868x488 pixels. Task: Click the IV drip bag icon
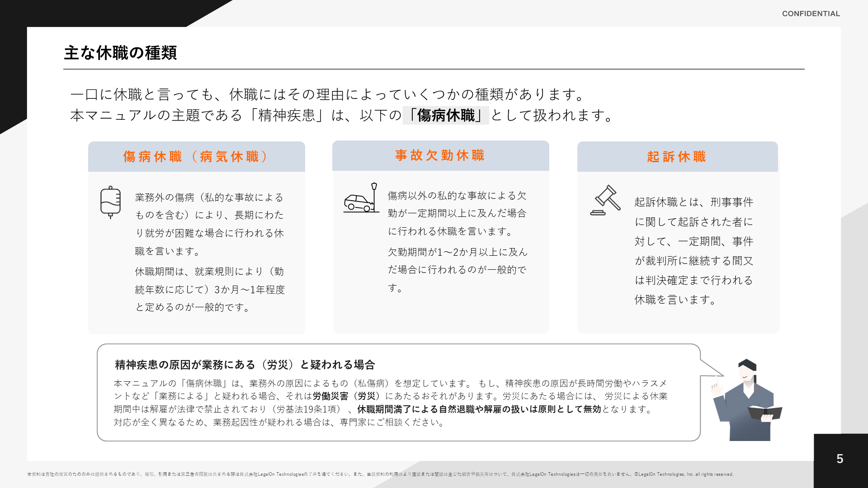coord(110,202)
